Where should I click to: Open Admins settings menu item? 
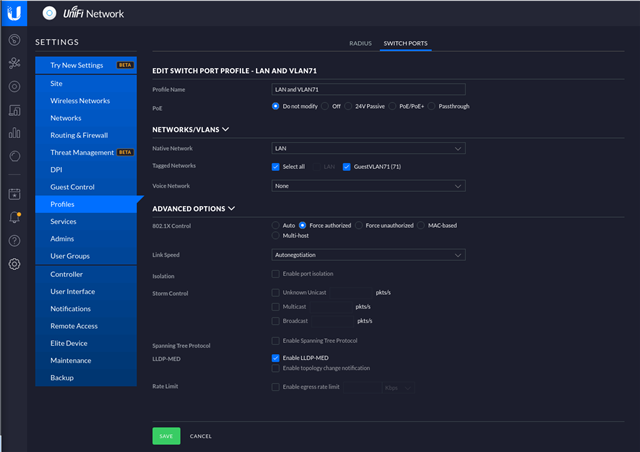click(86, 239)
